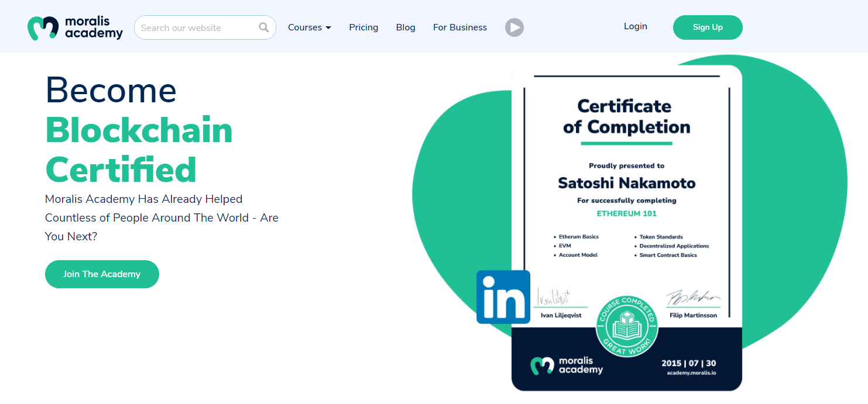This screenshot has width=868, height=404.
Task: Click the Smart Contract Basics bullet
Action: 668,255
